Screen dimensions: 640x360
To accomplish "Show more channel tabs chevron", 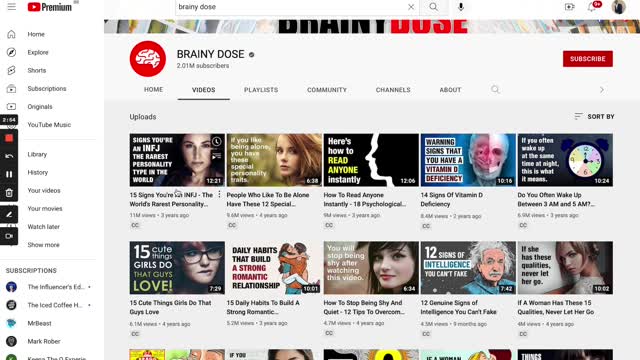I will point(602,89).
